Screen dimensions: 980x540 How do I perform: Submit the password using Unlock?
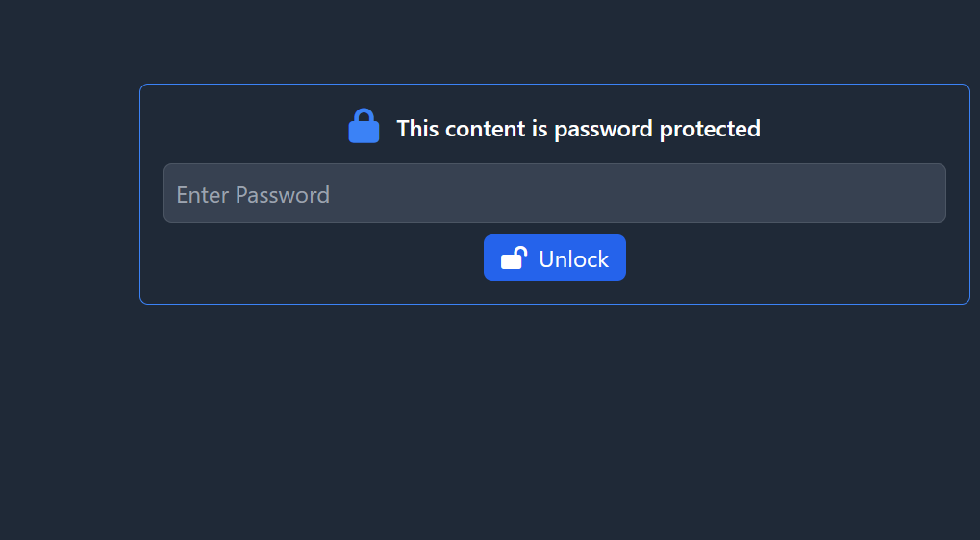tap(554, 258)
